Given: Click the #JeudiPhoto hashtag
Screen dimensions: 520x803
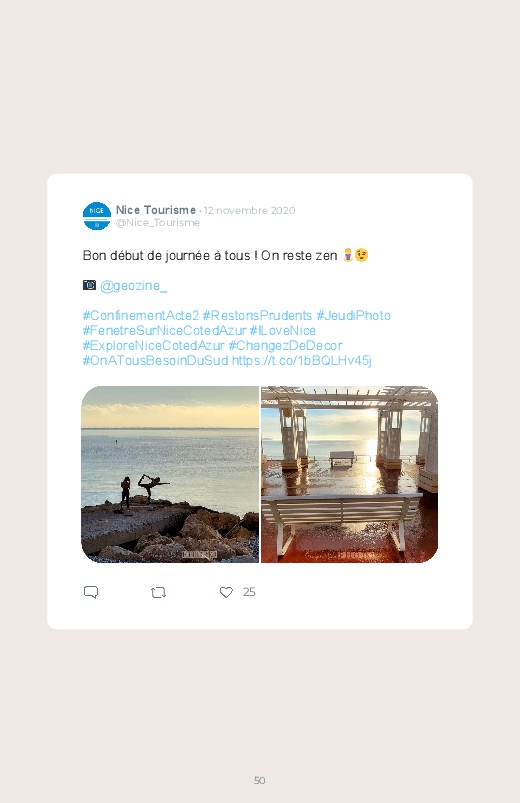Looking at the screenshot, I should pyautogui.click(x=353, y=315).
